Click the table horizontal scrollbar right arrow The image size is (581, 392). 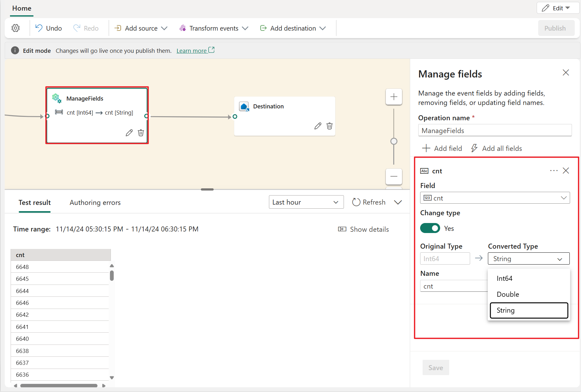pyautogui.click(x=104, y=385)
